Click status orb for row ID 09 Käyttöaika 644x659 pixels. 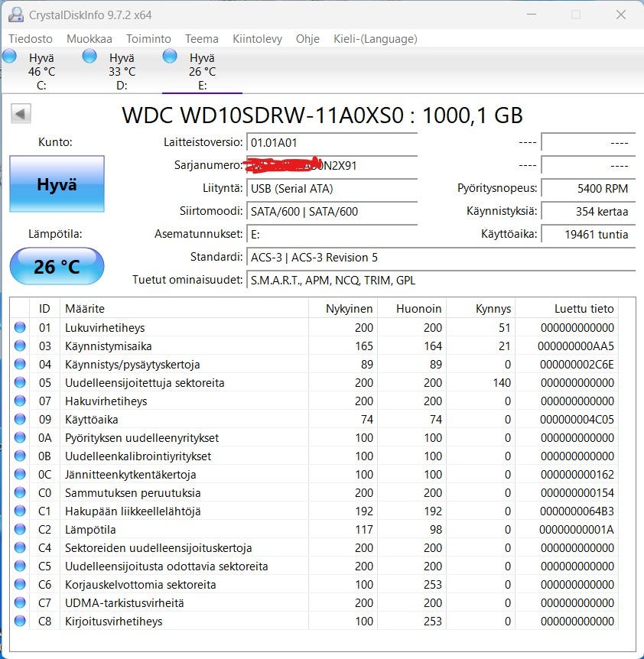[20, 419]
